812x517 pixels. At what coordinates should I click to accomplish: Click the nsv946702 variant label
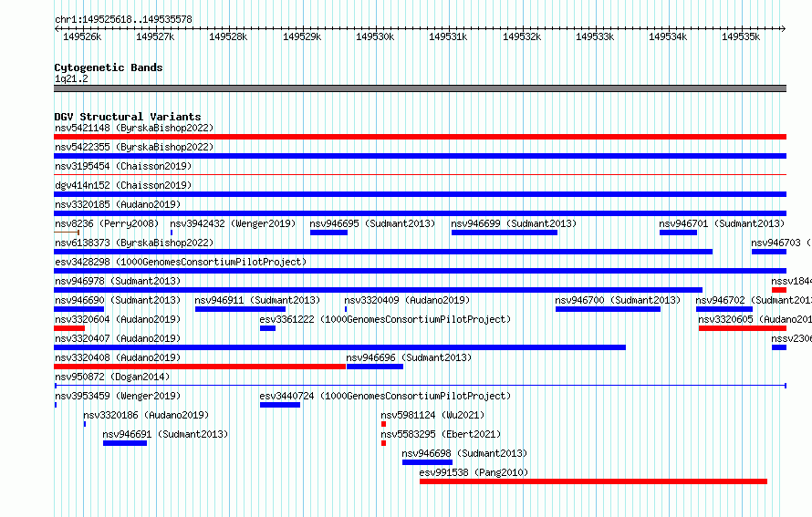[754, 300]
